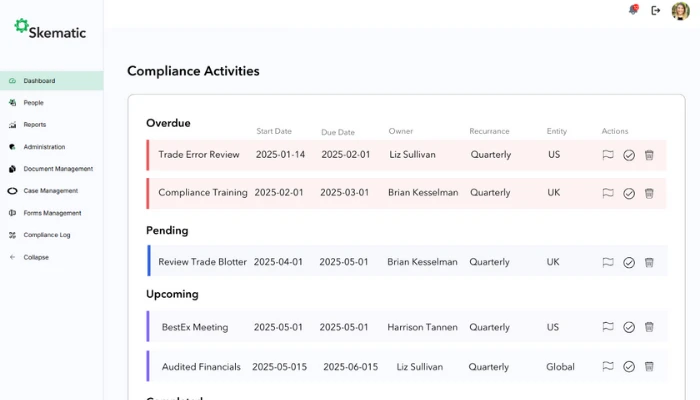Open the user profile avatar
700x400 pixels.
(x=681, y=10)
